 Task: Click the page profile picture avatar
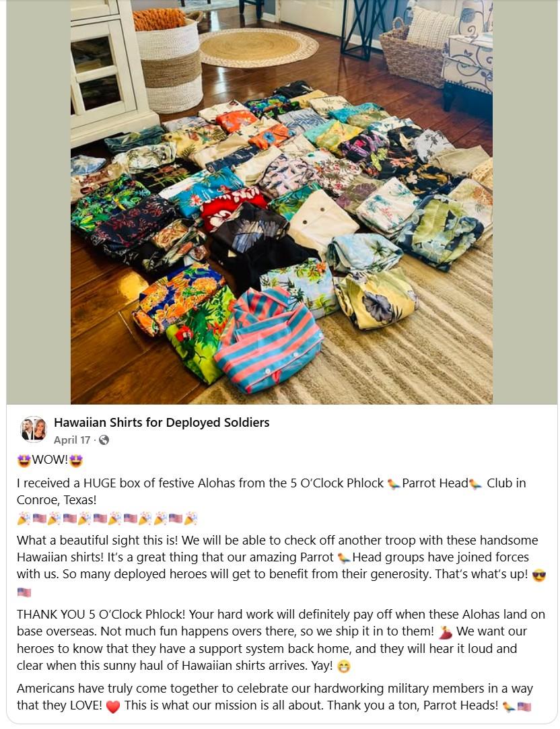coord(34,429)
